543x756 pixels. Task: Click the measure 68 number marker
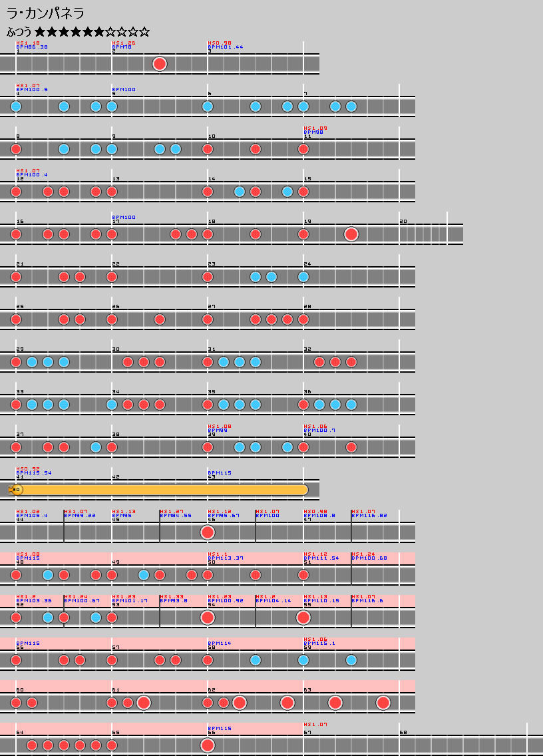pos(403,732)
